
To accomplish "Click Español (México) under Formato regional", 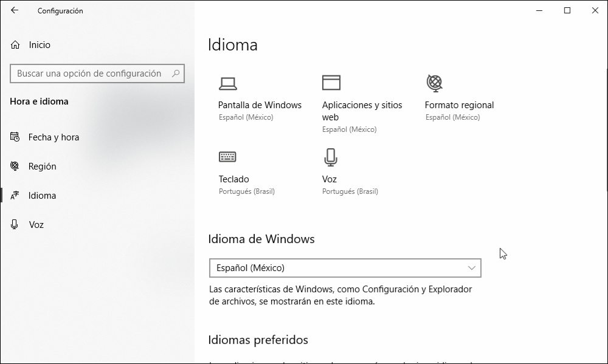I will pos(452,117).
